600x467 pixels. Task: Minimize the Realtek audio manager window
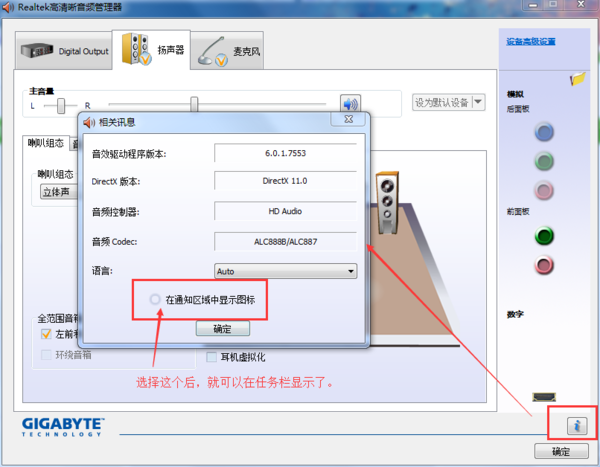click(533, 5)
